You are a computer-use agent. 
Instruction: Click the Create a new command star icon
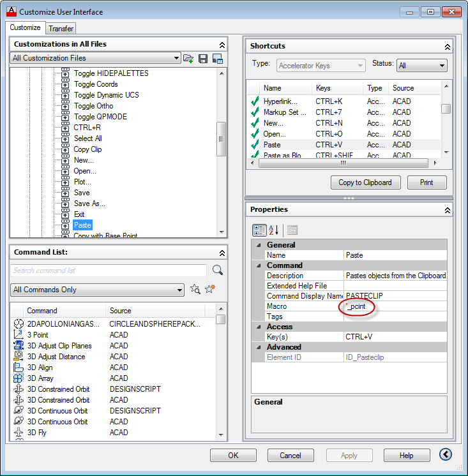pyautogui.click(x=210, y=290)
